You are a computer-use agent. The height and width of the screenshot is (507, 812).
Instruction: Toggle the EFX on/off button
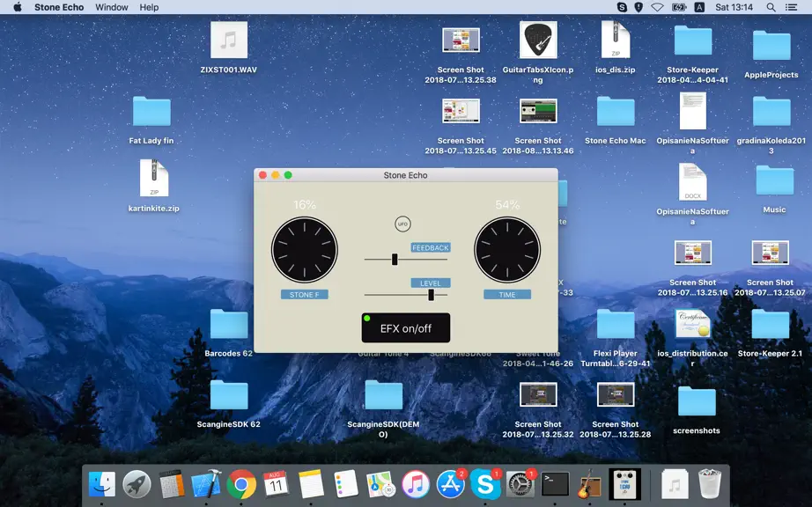pos(405,327)
